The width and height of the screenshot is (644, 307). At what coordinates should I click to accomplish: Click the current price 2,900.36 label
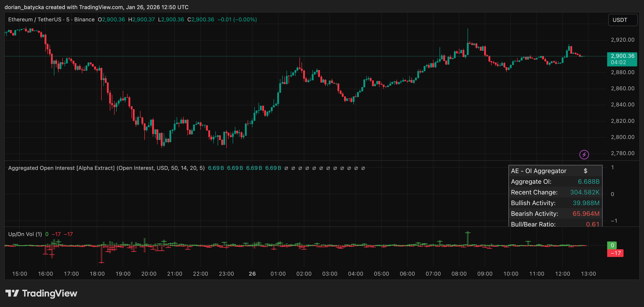(x=622, y=56)
